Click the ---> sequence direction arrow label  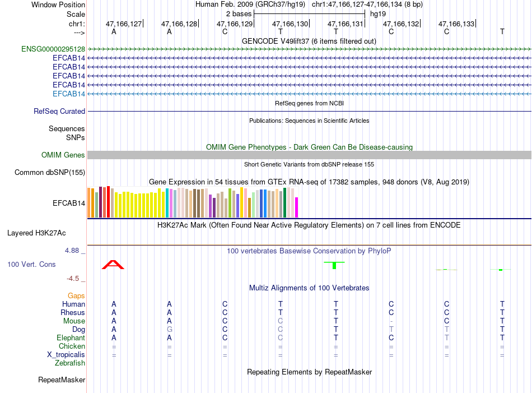pos(79,33)
